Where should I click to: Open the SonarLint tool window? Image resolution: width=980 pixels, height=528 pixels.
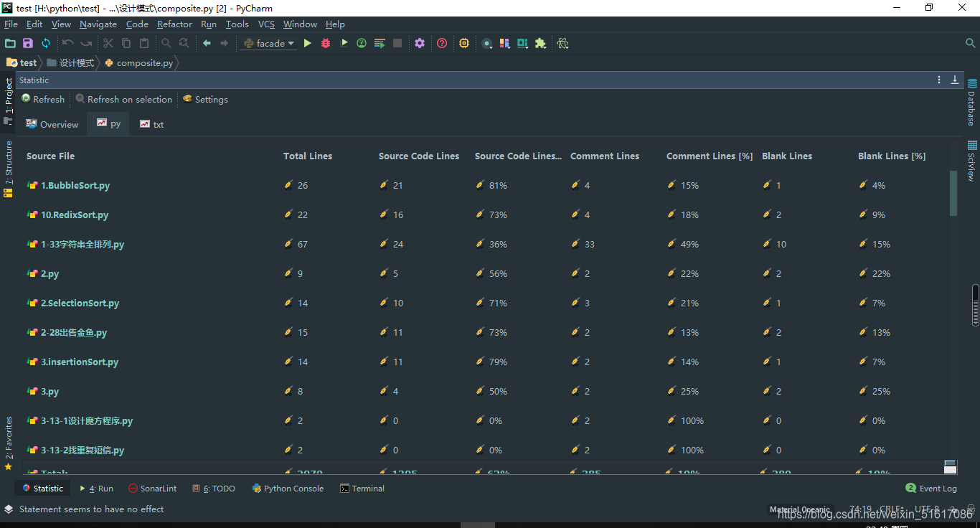[x=153, y=489]
